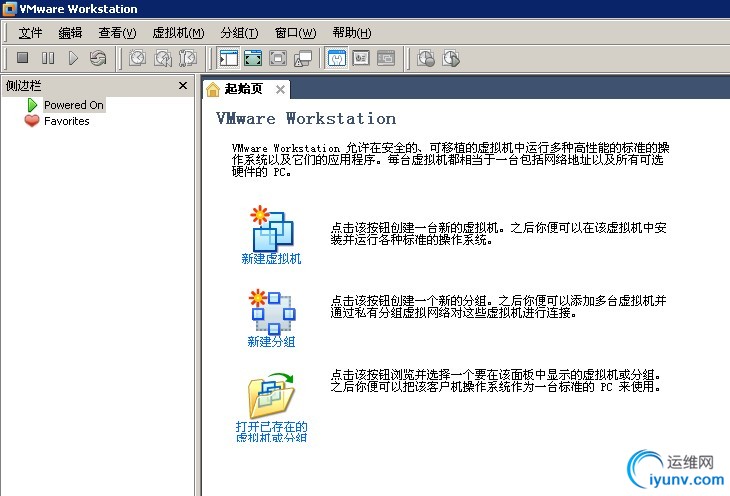Image resolution: width=730 pixels, height=496 pixels.
Task: Toggle the sidebar view toolbar icon
Action: 229,58
